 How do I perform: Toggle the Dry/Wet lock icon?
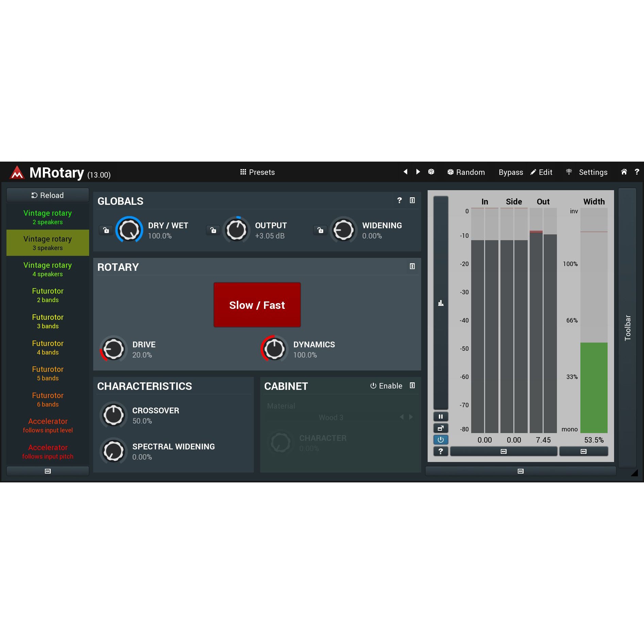click(x=106, y=230)
